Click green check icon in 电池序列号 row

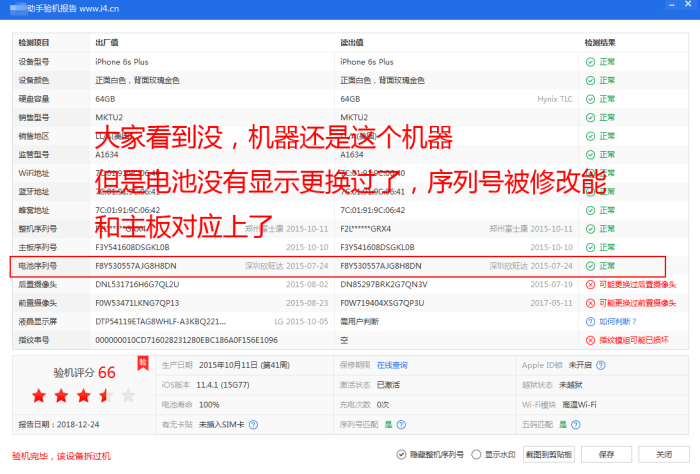(590, 266)
